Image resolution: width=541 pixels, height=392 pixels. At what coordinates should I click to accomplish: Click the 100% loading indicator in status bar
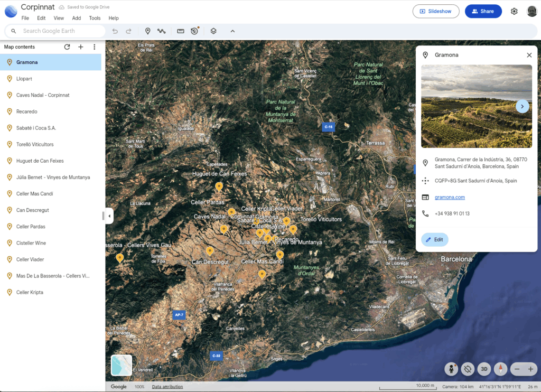139,387
